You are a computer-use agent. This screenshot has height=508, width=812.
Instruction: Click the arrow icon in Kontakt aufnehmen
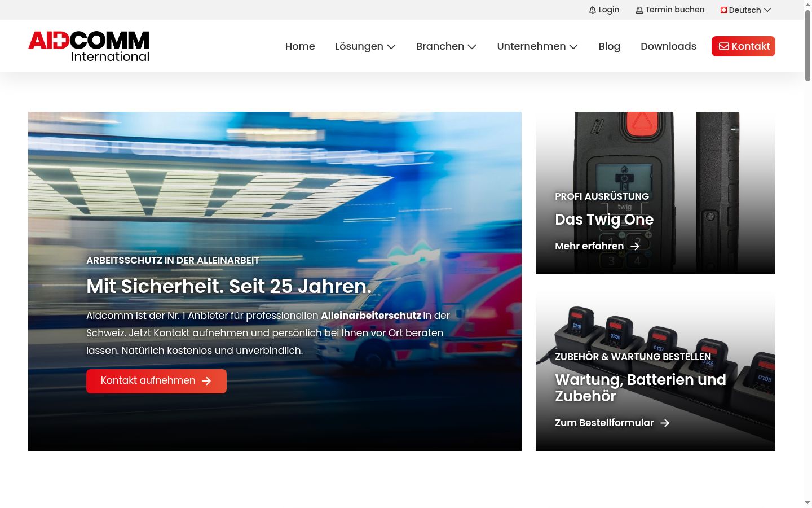206,381
